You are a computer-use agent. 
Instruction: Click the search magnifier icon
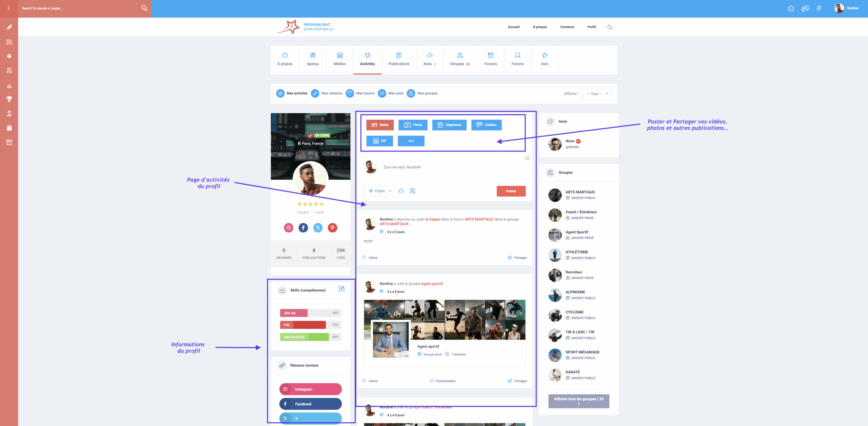144,8
